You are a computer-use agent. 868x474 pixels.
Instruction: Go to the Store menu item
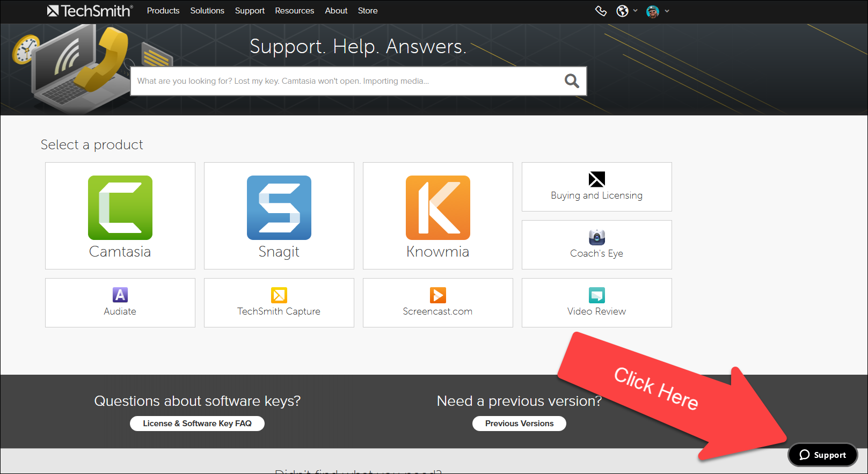[x=368, y=11]
